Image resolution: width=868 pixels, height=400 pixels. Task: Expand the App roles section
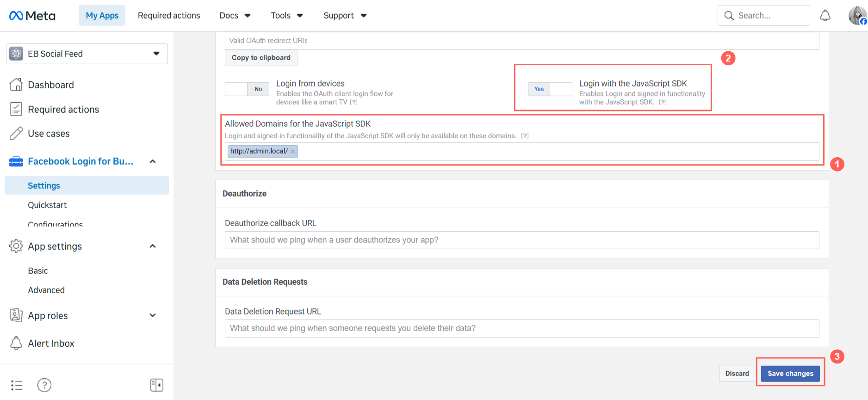point(153,315)
